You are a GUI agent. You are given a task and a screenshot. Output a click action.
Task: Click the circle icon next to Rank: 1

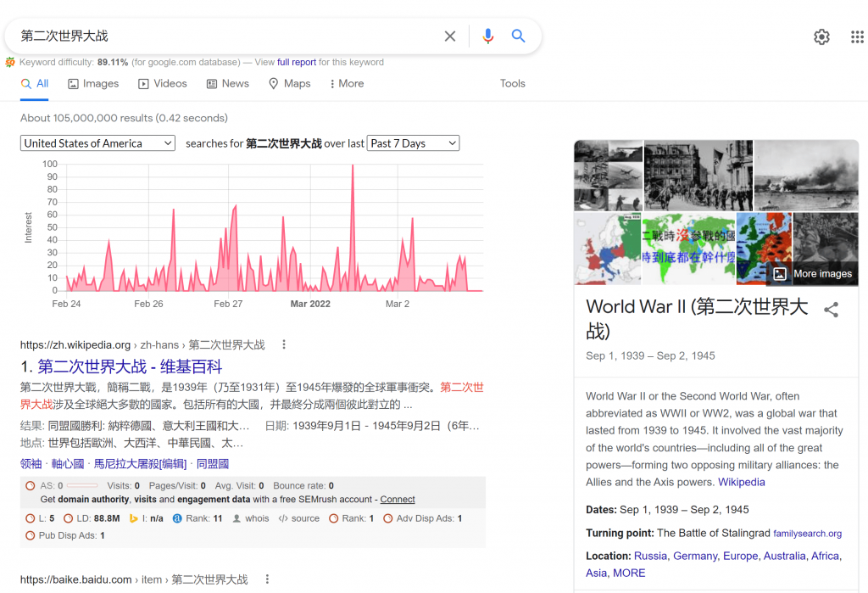334,518
